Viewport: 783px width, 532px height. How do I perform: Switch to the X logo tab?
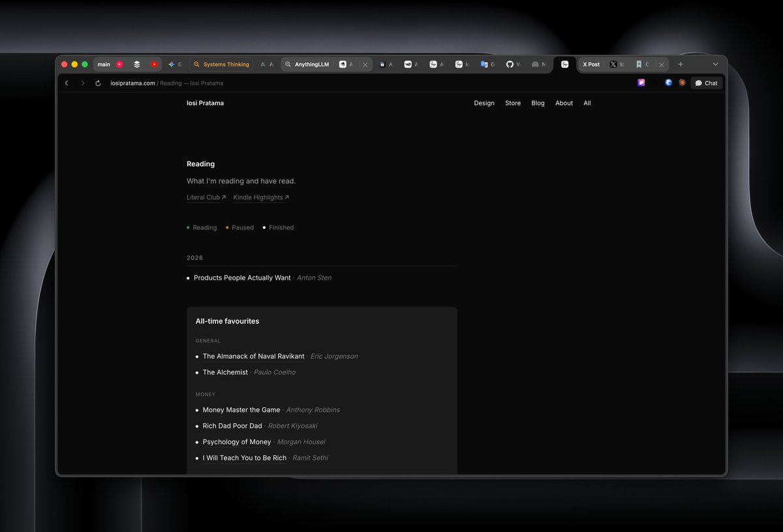click(x=617, y=65)
